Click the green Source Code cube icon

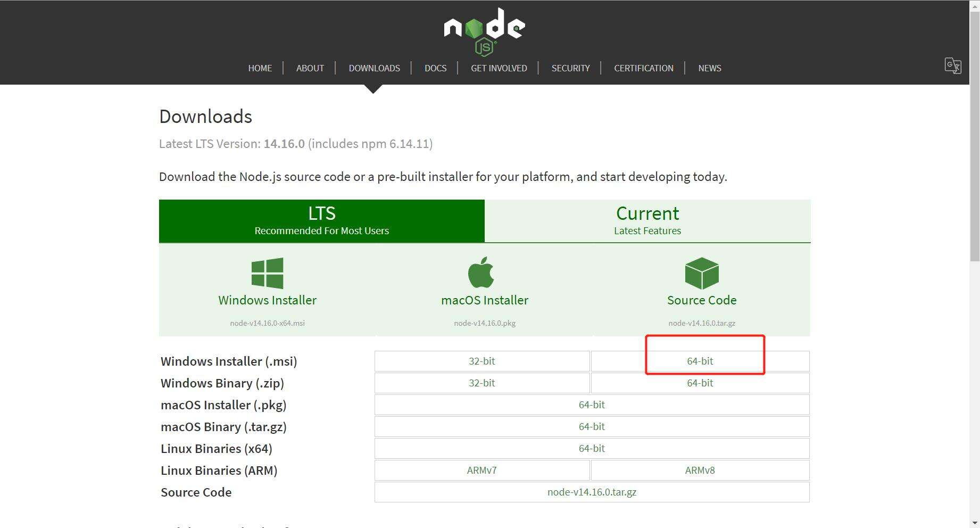pos(701,273)
